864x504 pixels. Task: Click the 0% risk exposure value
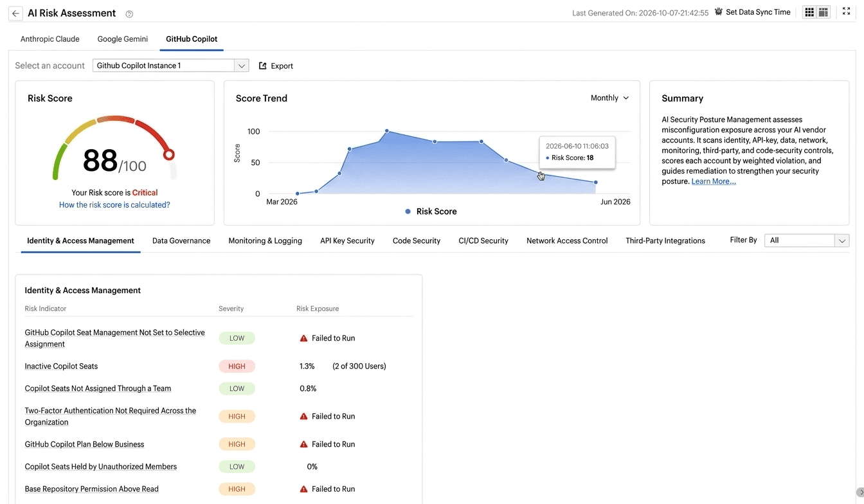312,467
